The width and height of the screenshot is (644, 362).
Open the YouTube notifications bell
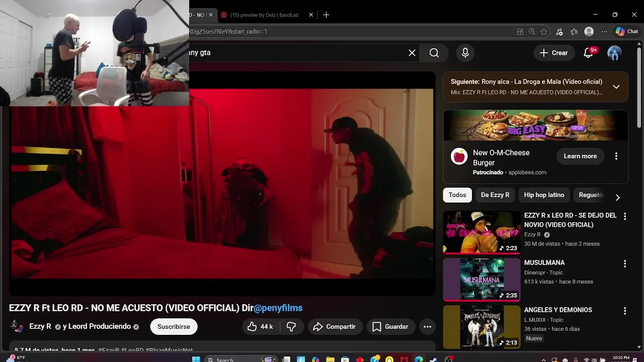click(588, 53)
